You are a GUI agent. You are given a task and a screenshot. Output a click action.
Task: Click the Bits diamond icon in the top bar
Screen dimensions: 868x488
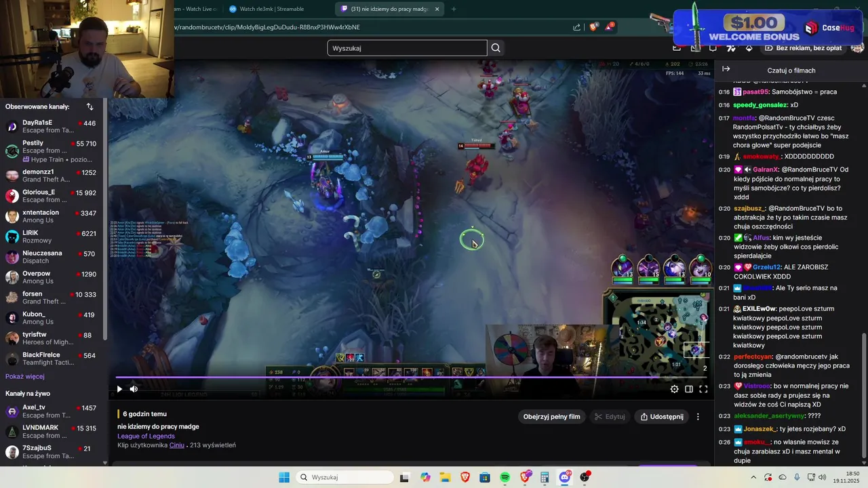click(x=749, y=48)
